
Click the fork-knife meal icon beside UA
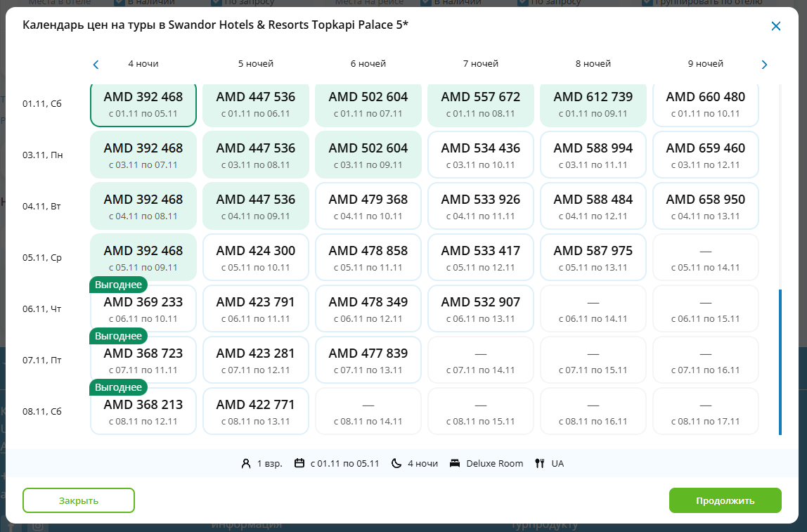point(540,463)
